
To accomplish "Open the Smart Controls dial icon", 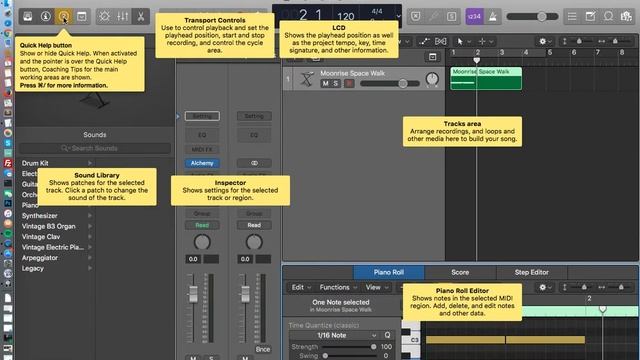I will click(104, 16).
